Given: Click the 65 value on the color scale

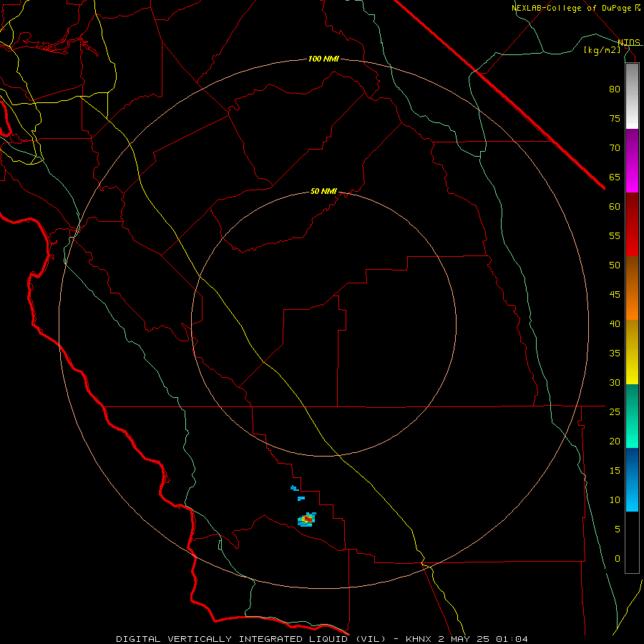Looking at the screenshot, I should coord(615,177).
